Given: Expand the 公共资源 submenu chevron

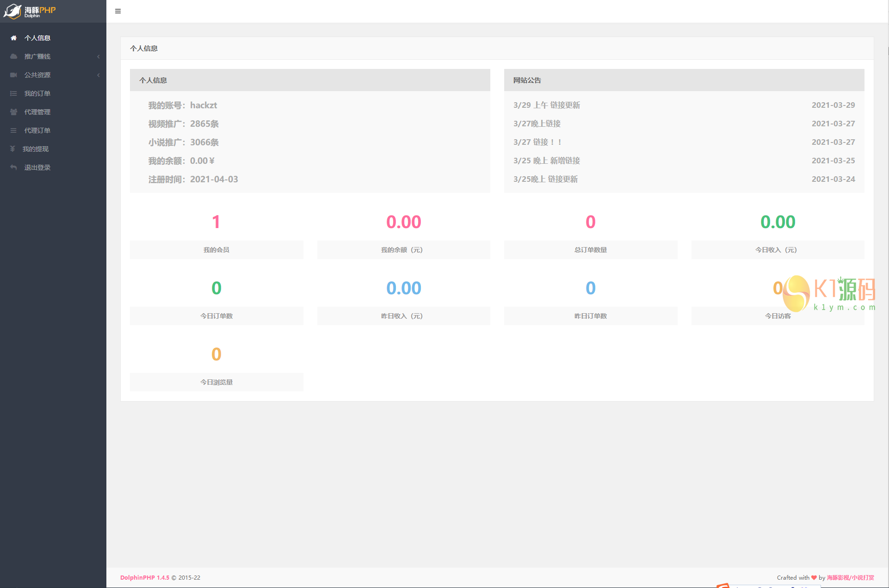Looking at the screenshot, I should pos(99,75).
